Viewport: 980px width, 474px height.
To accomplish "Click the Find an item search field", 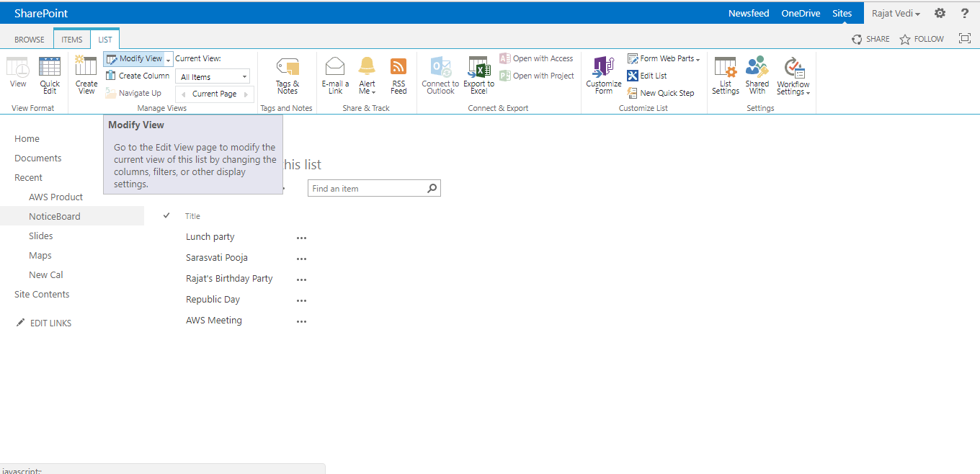I will point(367,187).
